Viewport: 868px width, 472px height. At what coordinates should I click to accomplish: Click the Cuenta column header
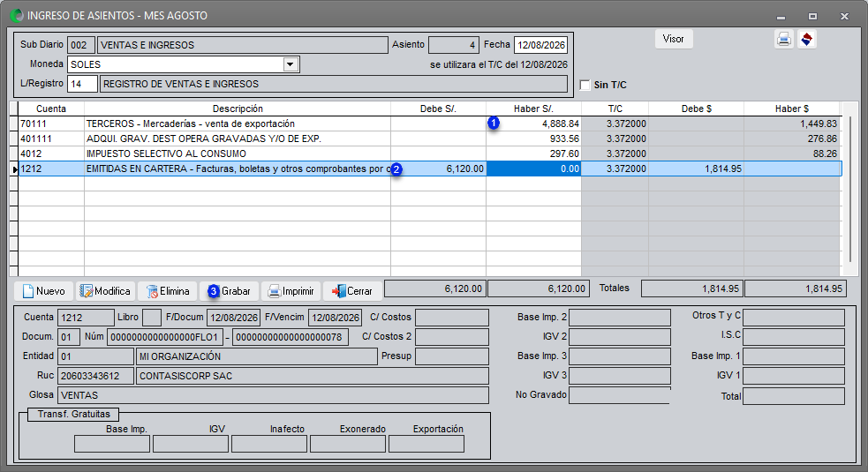click(51, 109)
